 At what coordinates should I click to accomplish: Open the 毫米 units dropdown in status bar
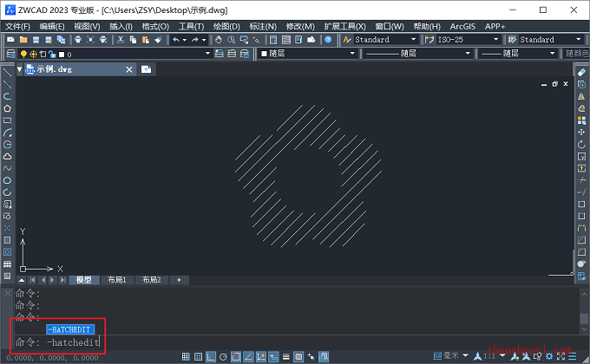tap(465, 355)
